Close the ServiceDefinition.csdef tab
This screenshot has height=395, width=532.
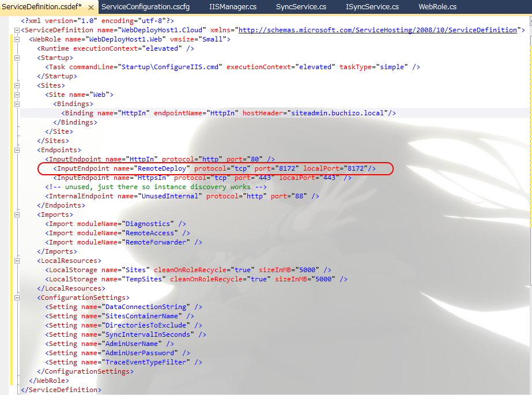coord(91,7)
